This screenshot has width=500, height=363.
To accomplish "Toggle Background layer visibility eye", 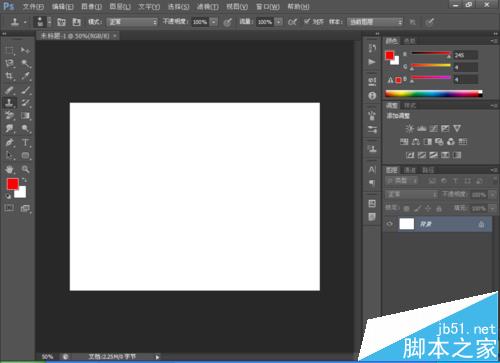I will coord(389,224).
